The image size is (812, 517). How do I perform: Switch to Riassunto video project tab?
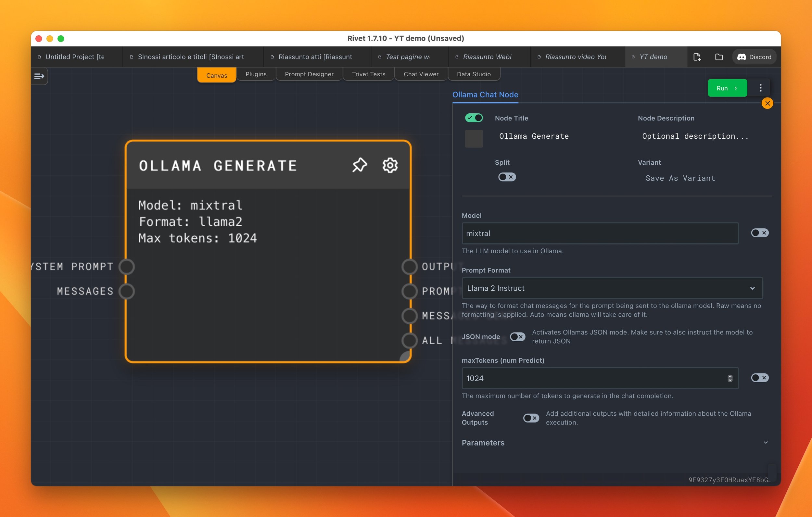(577, 57)
